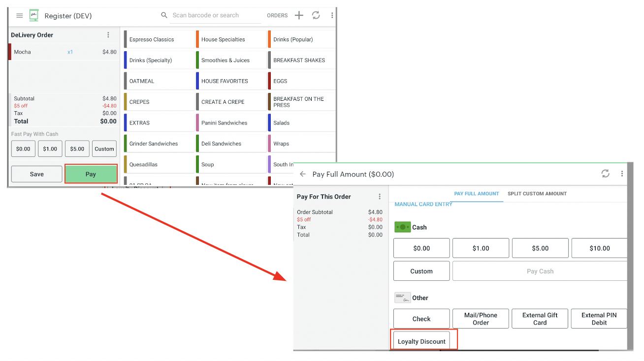
Task: Add a new order with plus icon
Action: 299,16
